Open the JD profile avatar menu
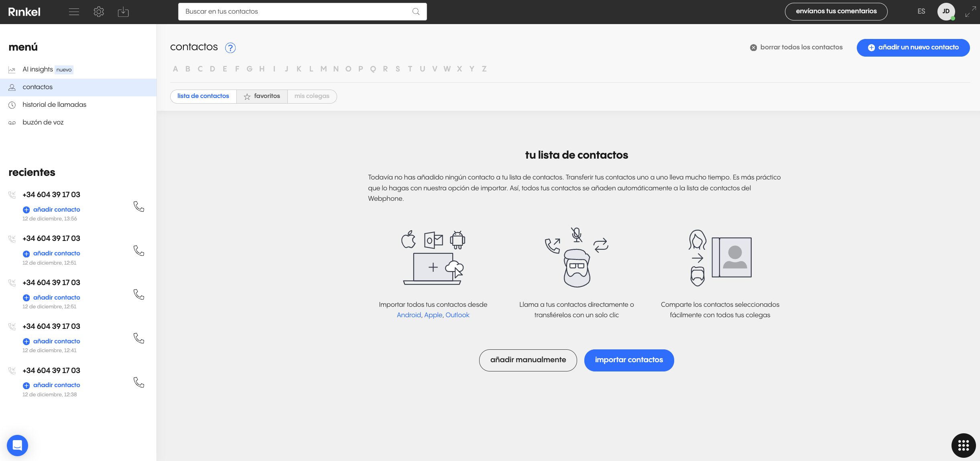This screenshot has height=461, width=980. [x=945, y=11]
